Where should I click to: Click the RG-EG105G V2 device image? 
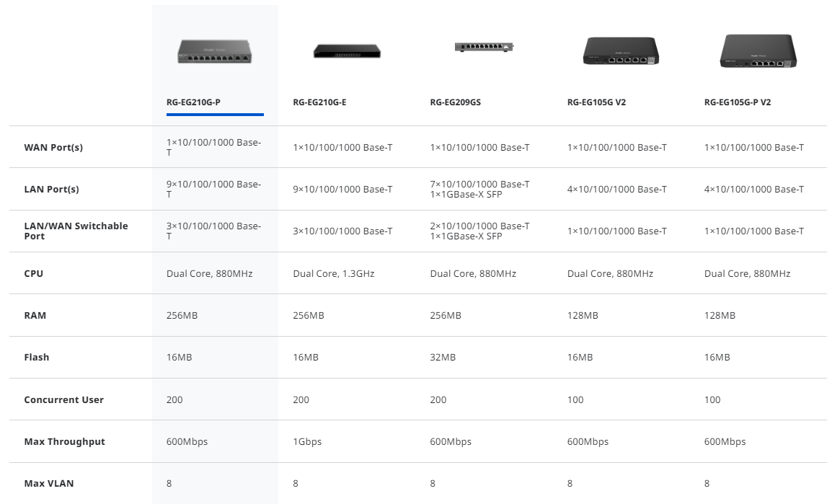tap(621, 52)
